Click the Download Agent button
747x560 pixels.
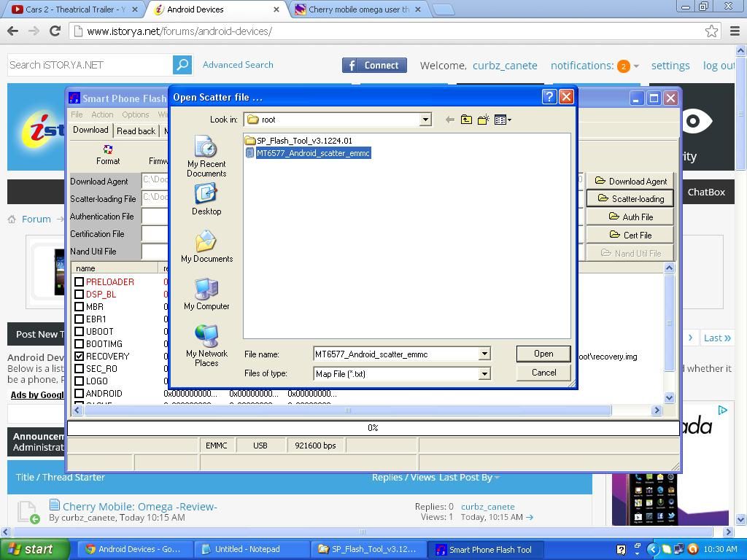[x=630, y=181]
